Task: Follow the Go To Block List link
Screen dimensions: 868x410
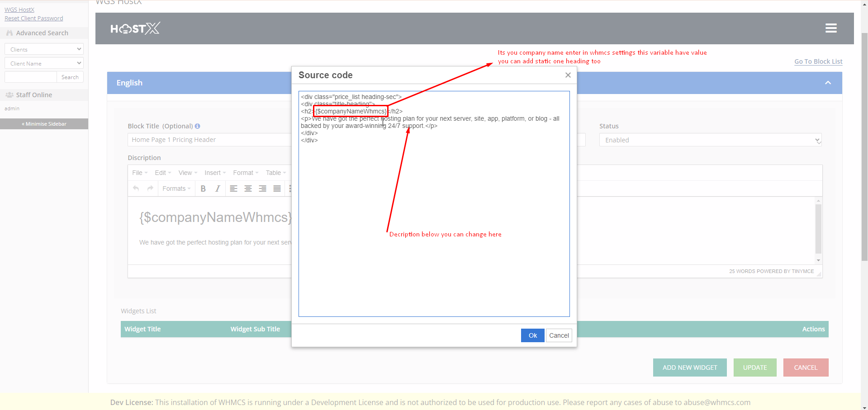Action: coord(818,61)
